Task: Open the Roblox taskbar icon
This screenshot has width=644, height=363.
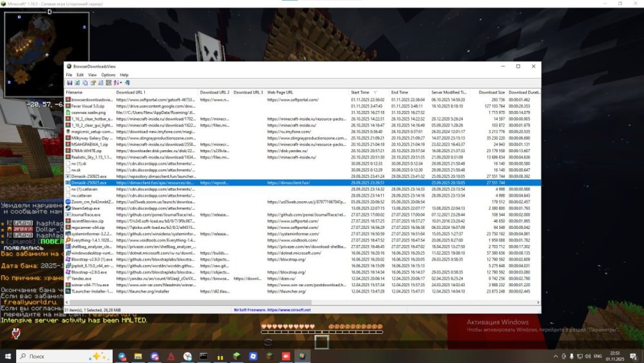Action: (253, 357)
